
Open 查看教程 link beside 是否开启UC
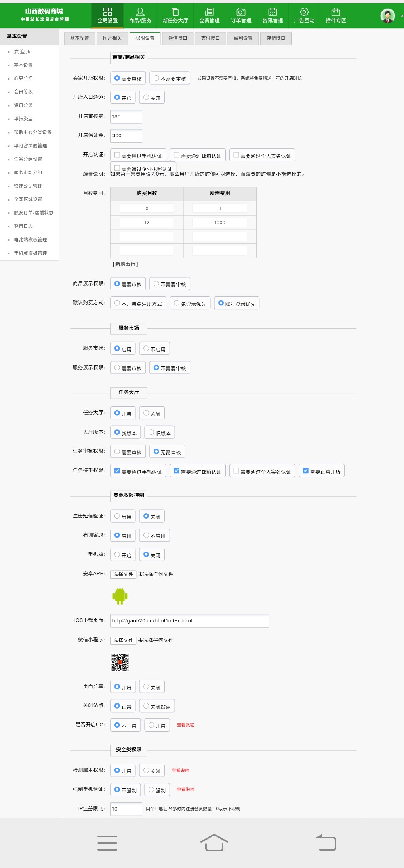tap(185, 725)
